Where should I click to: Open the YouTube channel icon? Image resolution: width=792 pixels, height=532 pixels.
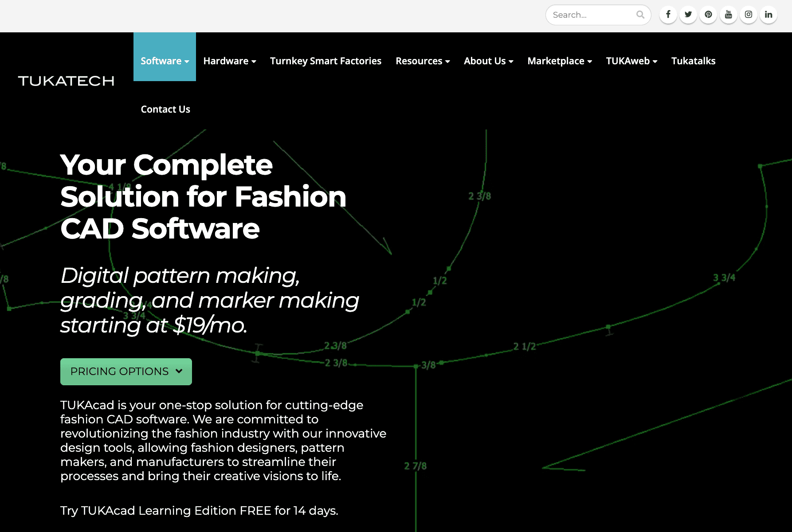(x=728, y=15)
